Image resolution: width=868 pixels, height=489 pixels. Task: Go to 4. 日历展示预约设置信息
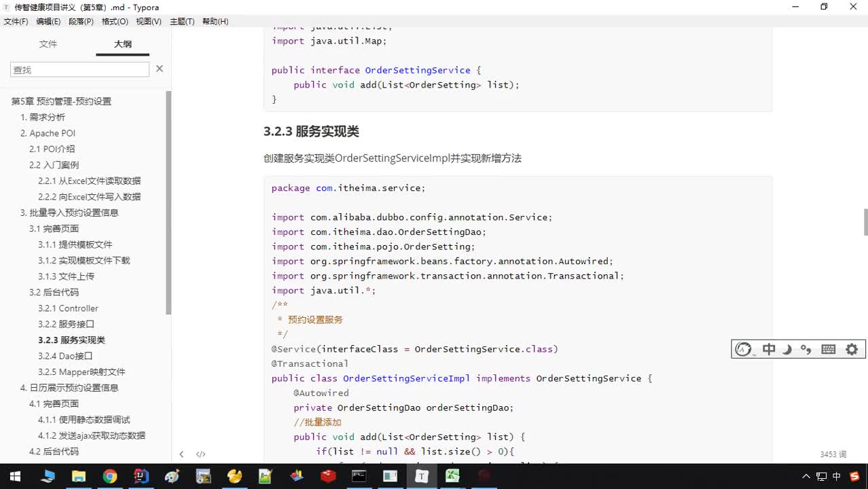69,388
